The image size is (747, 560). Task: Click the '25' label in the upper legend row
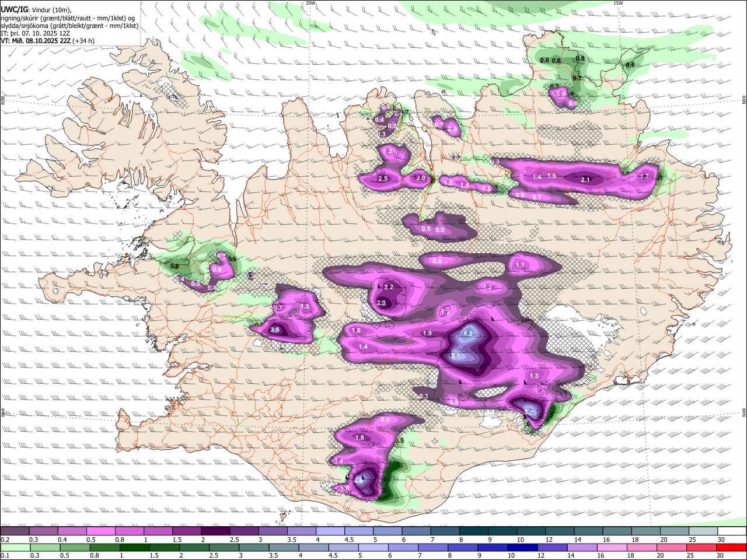pyautogui.click(x=692, y=540)
